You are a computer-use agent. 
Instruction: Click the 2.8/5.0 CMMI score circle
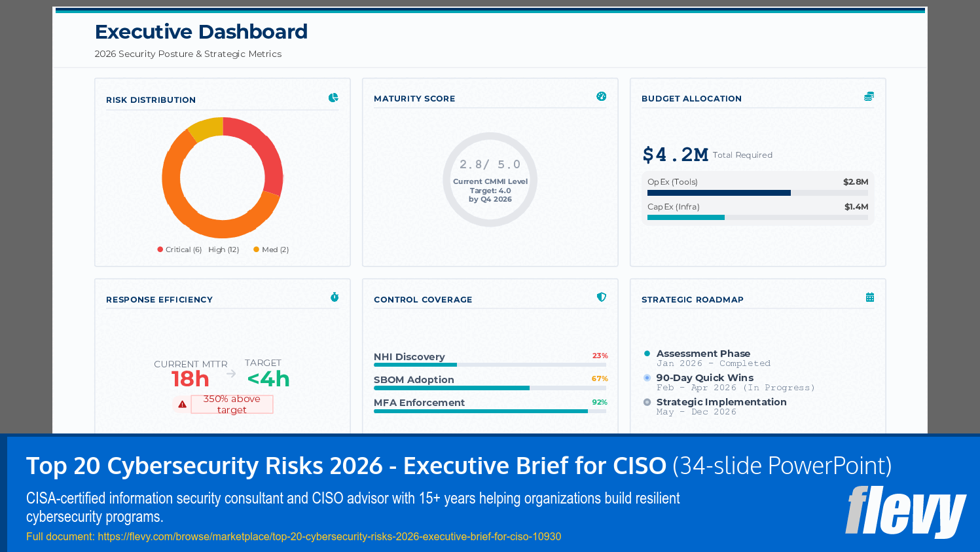tap(490, 179)
